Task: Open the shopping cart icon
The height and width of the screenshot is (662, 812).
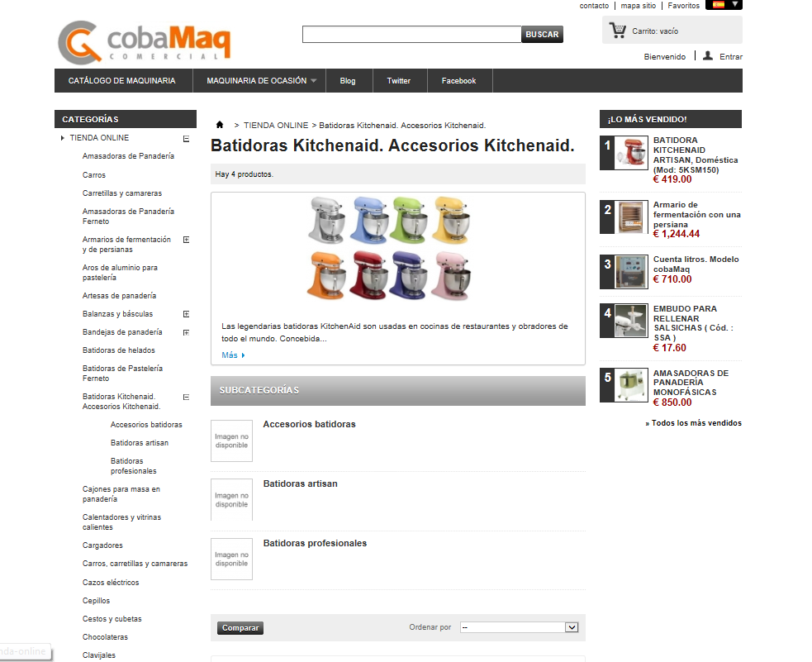Action: click(x=617, y=31)
